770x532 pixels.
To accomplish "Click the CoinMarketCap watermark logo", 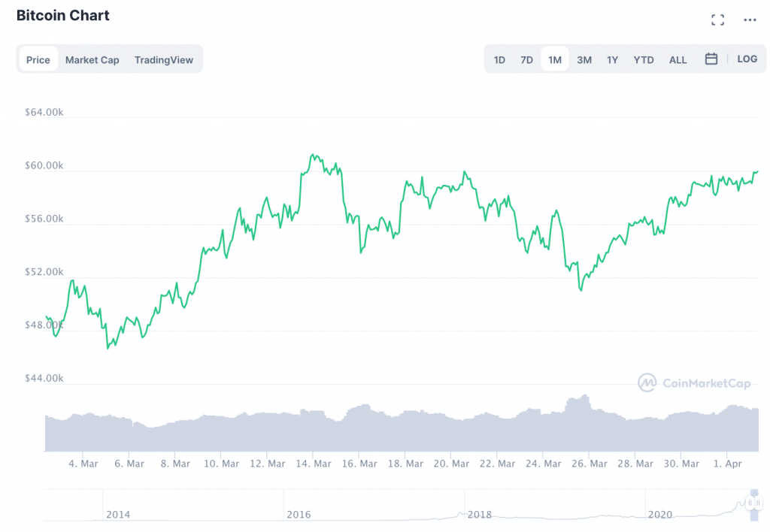I will coord(694,383).
